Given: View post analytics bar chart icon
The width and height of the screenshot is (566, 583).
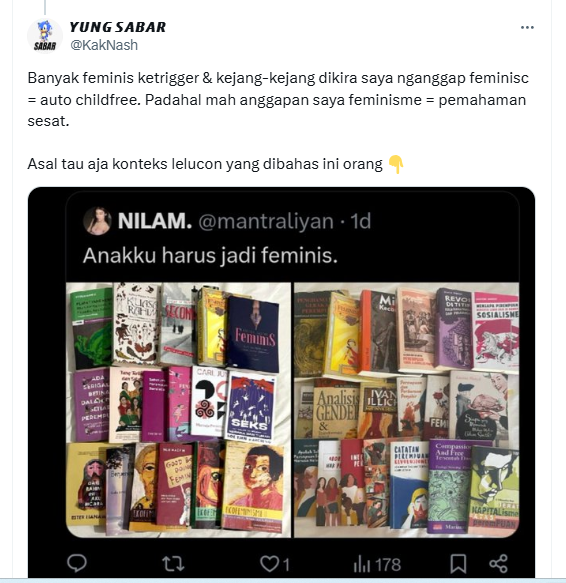Looking at the screenshot, I should tap(362, 564).
